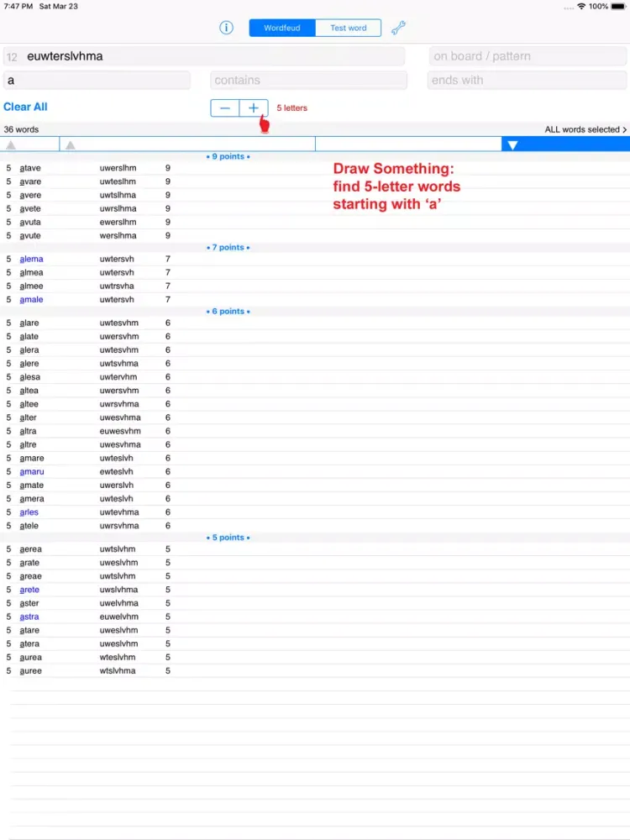The image size is (630, 840).
Task: Select the word aster
Action: pyautogui.click(x=29, y=603)
